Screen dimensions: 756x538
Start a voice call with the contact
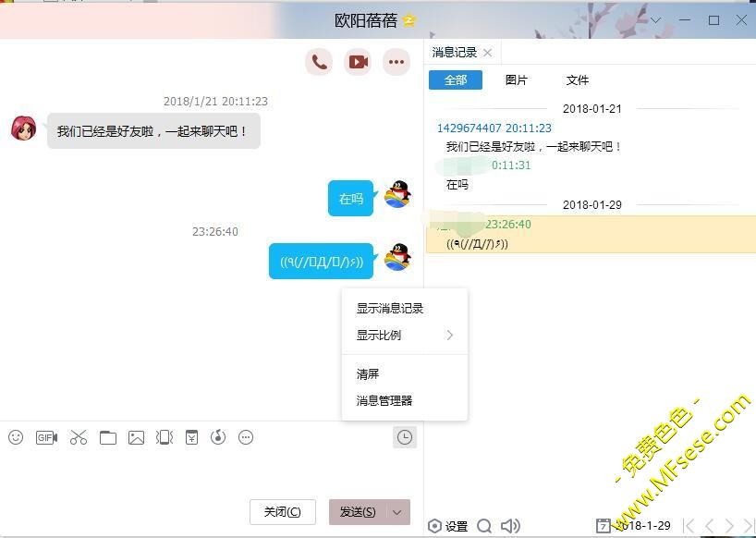click(319, 62)
